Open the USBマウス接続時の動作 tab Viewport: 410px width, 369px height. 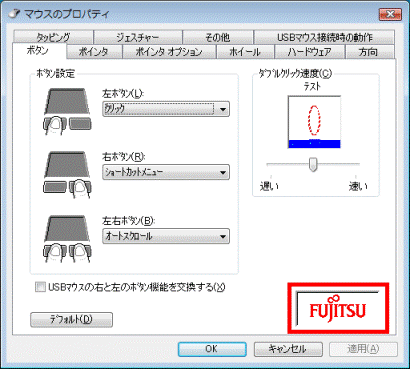point(324,37)
